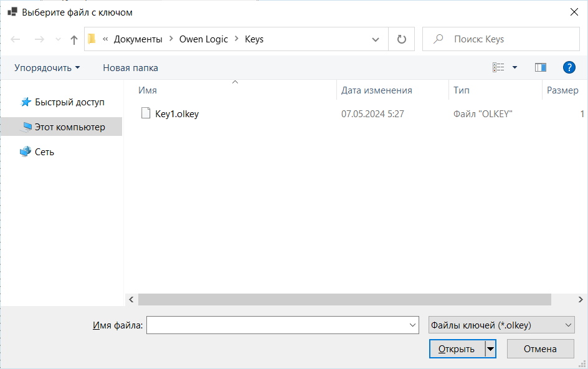Select Этот компьютер in sidebar

(x=70, y=127)
